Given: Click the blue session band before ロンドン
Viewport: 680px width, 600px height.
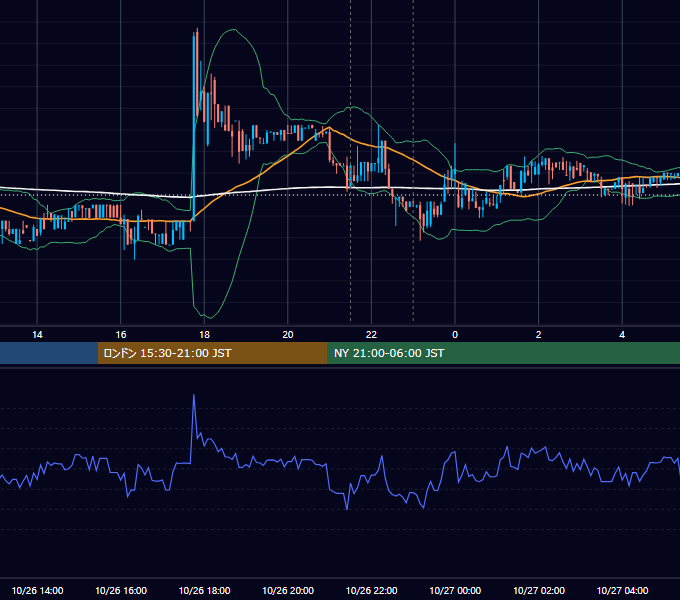Looking at the screenshot, I should click(x=49, y=353).
